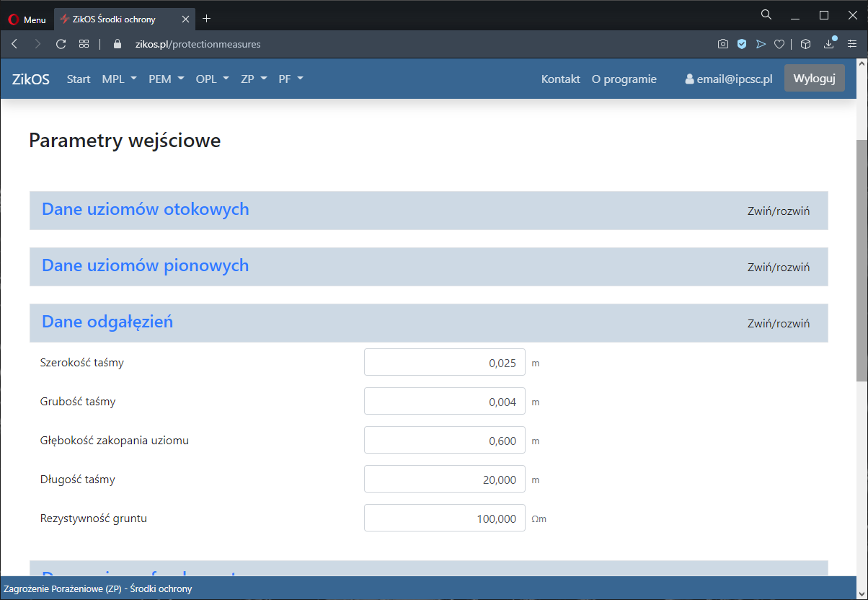
Task: Collapse the Dane odgałęzień section
Action: (778, 324)
